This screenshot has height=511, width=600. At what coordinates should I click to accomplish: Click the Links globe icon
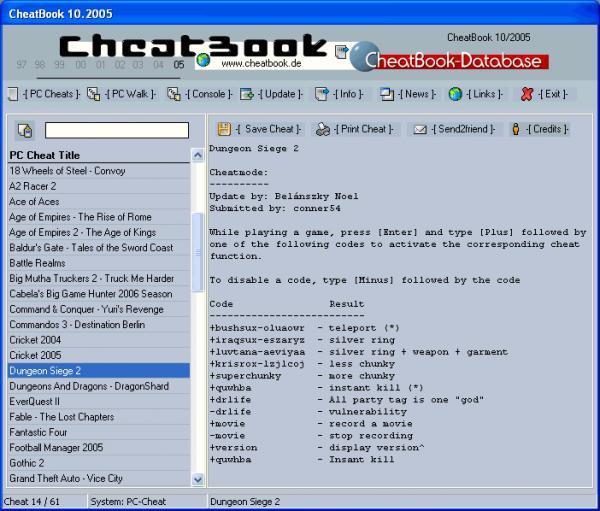click(455, 94)
